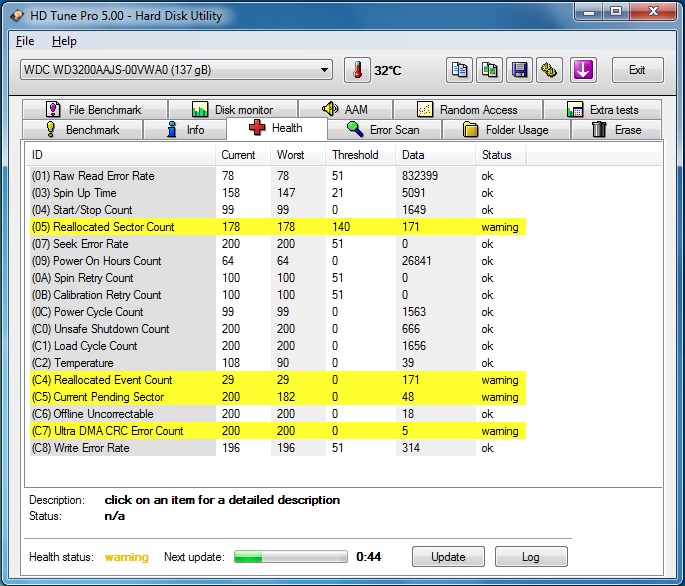The width and height of the screenshot is (685, 586).
Task: Switch to the Folder Usage tab
Action: pos(506,130)
